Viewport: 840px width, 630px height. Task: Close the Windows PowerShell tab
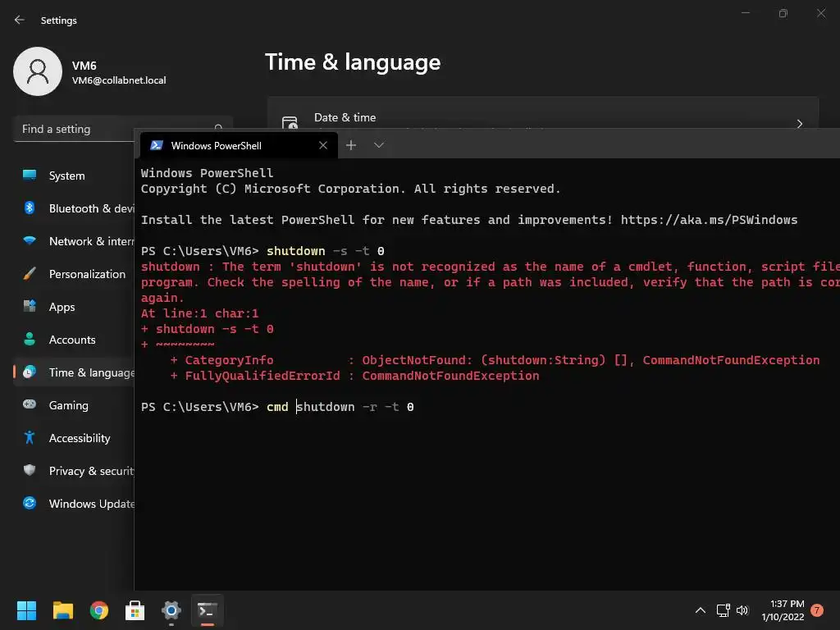pyautogui.click(x=323, y=145)
